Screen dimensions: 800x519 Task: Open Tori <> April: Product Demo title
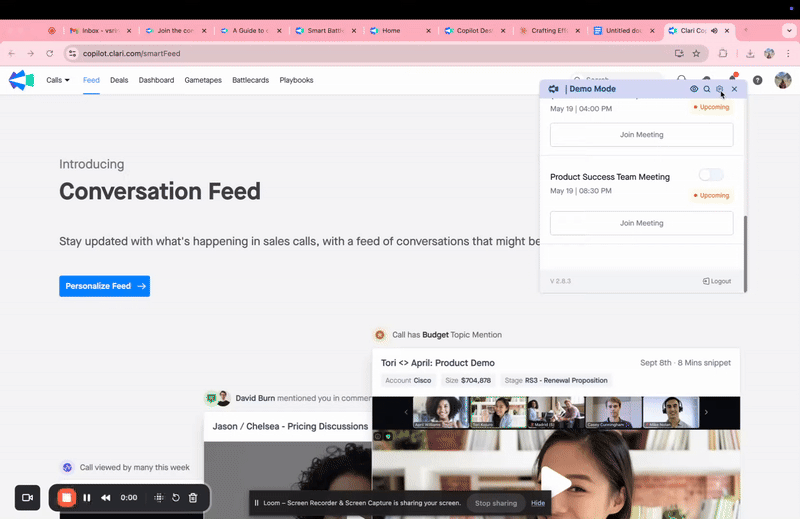(438, 363)
